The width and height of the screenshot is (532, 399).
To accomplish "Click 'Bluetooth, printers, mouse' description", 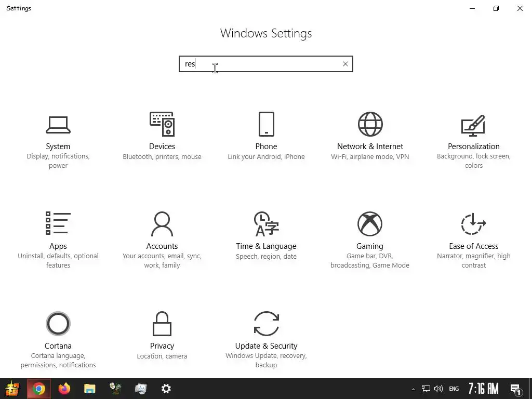I will 162,157.
